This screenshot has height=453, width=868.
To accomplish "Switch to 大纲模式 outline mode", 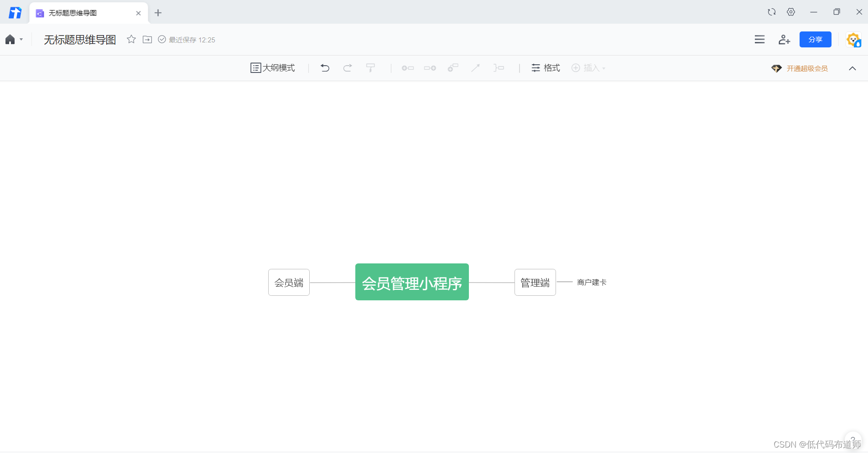I will click(273, 68).
